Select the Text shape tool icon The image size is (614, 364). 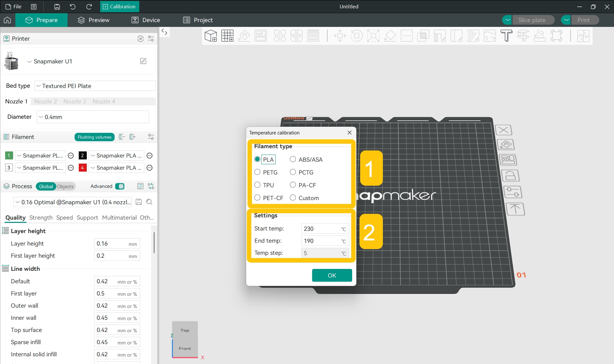click(x=506, y=36)
